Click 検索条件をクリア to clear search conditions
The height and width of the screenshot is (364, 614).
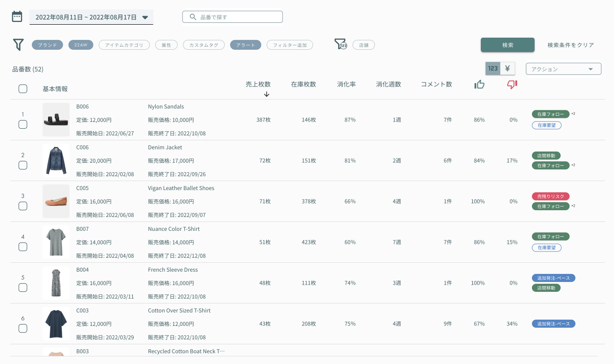coord(570,45)
